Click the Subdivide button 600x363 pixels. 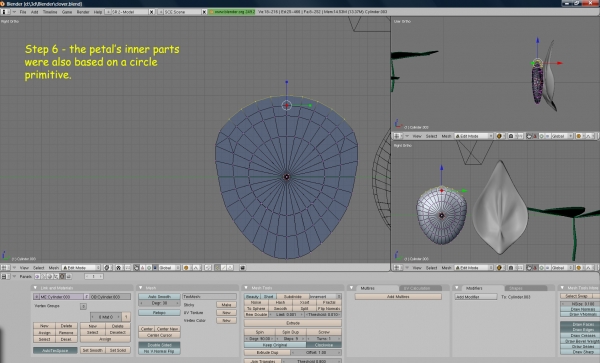pos(293,296)
